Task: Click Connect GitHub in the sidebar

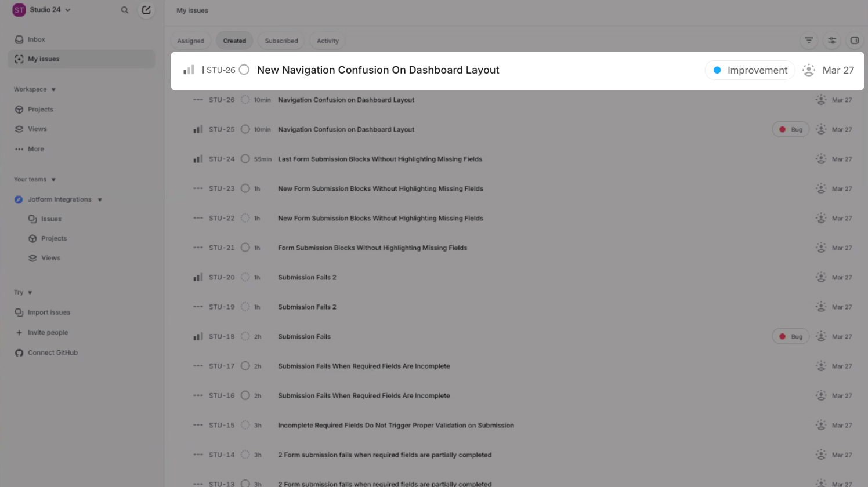Action: [x=52, y=352]
